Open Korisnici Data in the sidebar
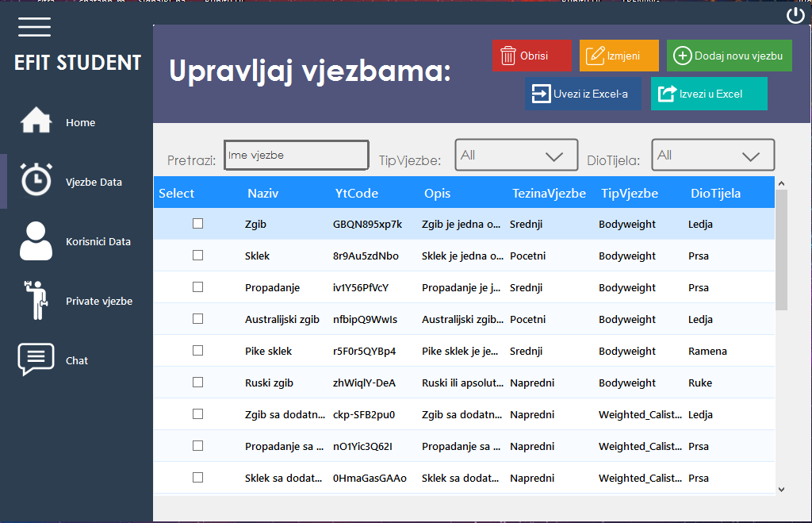The image size is (812, 523). (98, 241)
